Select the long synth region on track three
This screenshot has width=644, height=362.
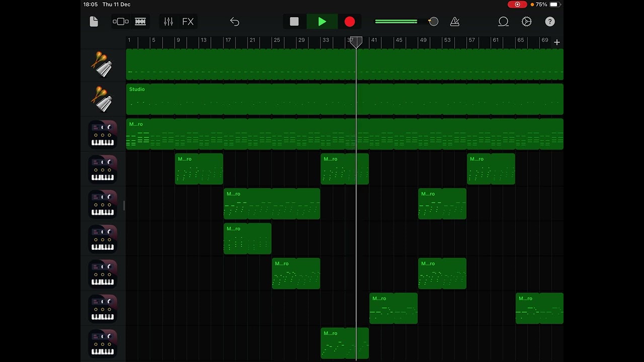pos(345,134)
